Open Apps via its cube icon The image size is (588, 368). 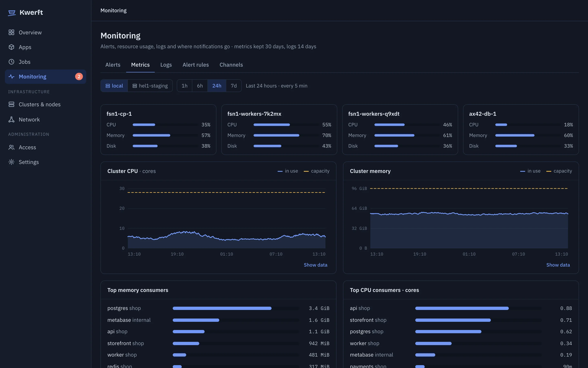tap(11, 47)
